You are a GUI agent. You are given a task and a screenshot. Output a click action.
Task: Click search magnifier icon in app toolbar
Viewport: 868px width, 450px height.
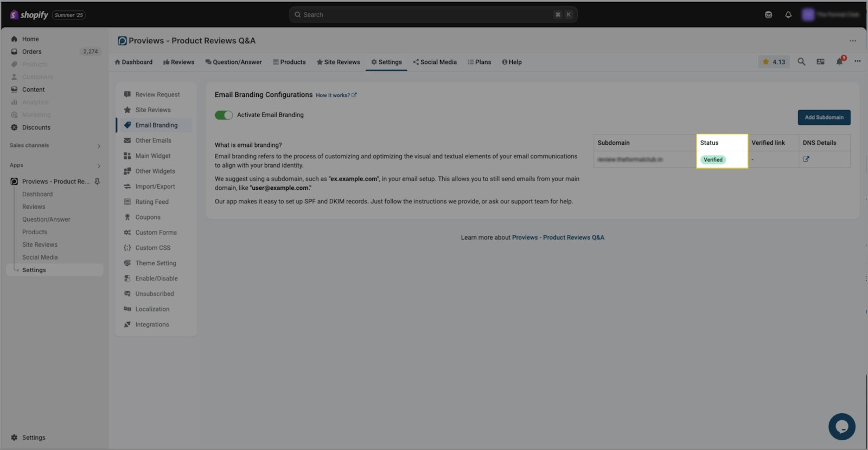(x=801, y=62)
